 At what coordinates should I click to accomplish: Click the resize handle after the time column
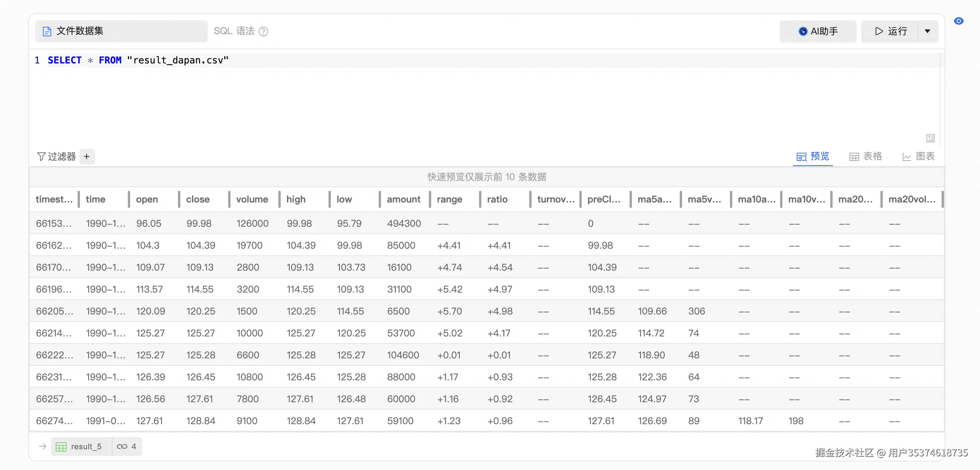(x=129, y=199)
